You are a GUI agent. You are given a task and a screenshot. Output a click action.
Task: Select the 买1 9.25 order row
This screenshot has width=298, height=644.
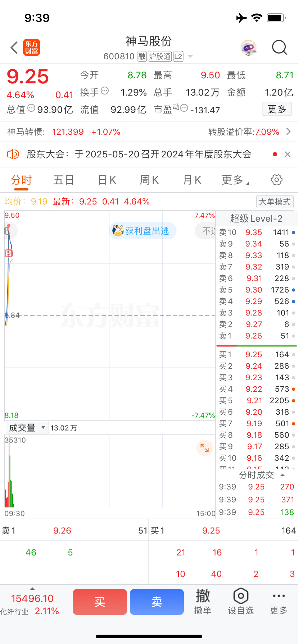(257, 355)
